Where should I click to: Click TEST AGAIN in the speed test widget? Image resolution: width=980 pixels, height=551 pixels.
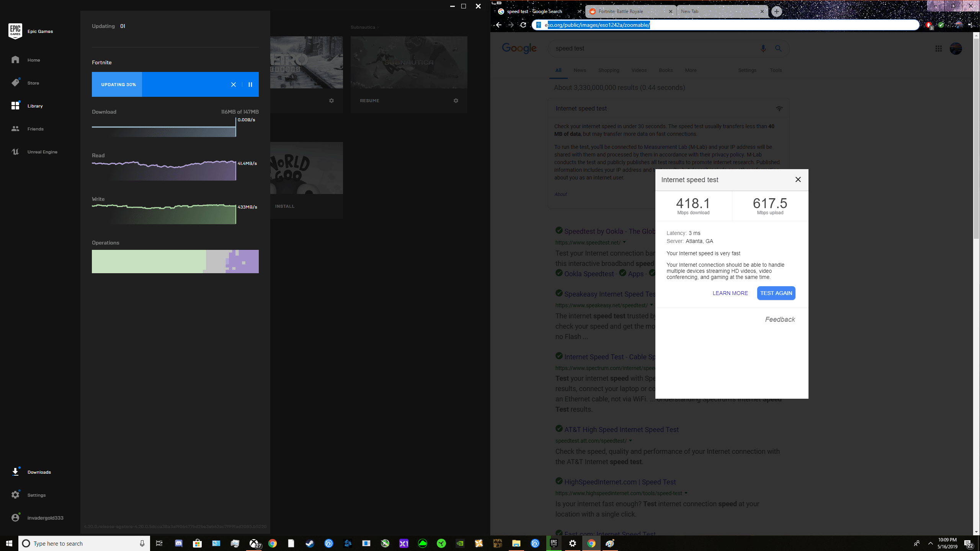[x=776, y=293]
